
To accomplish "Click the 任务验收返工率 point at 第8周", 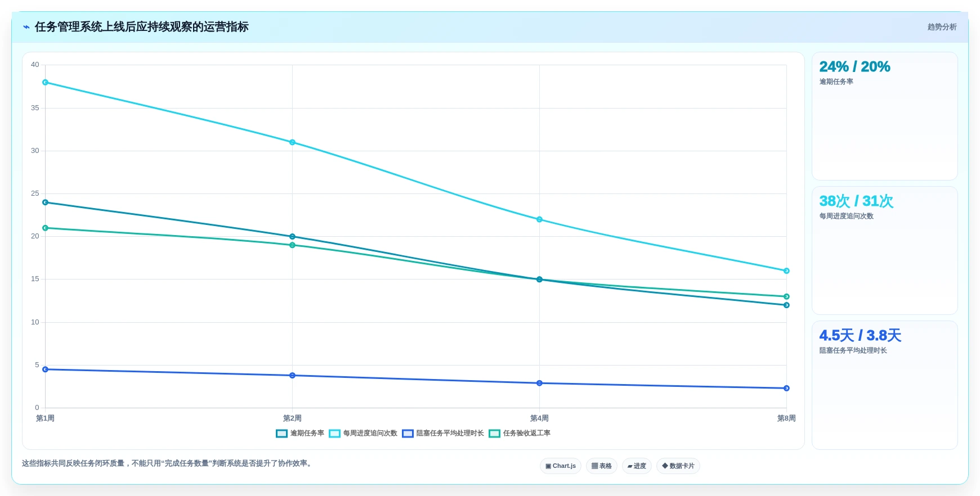I will click(x=786, y=296).
